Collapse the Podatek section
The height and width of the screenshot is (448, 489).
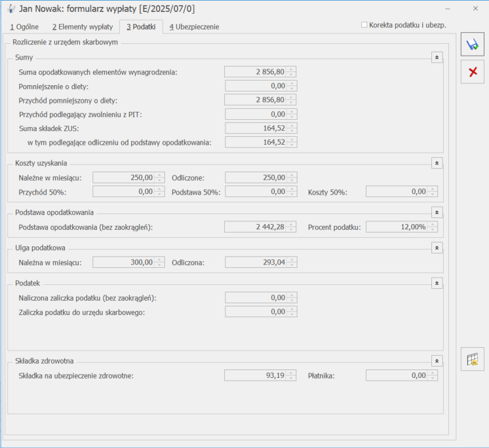pos(437,283)
